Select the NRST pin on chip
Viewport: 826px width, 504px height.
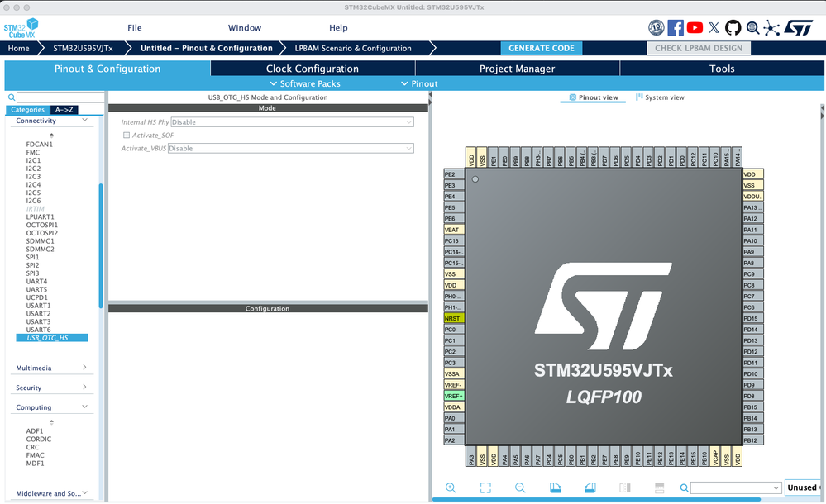tap(454, 318)
